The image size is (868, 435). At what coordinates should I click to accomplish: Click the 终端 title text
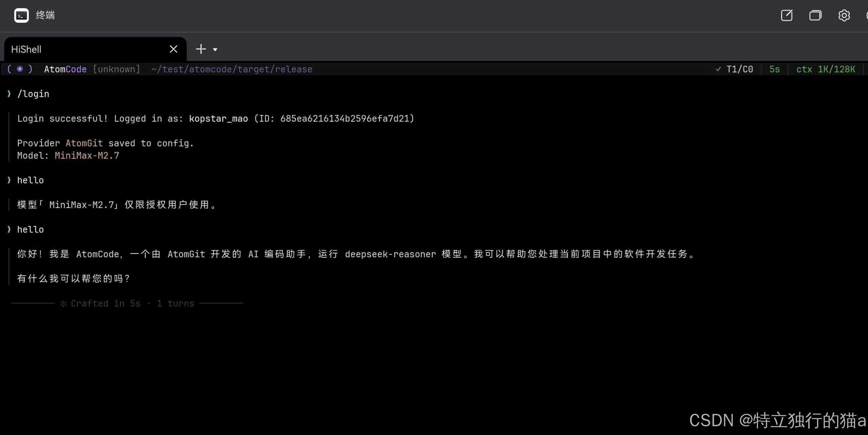pos(45,15)
